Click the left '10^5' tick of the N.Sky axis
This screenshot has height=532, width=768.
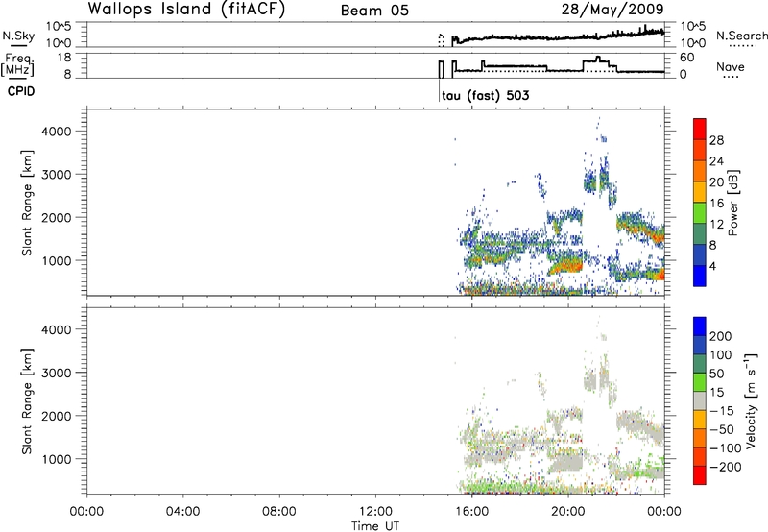(x=59, y=27)
